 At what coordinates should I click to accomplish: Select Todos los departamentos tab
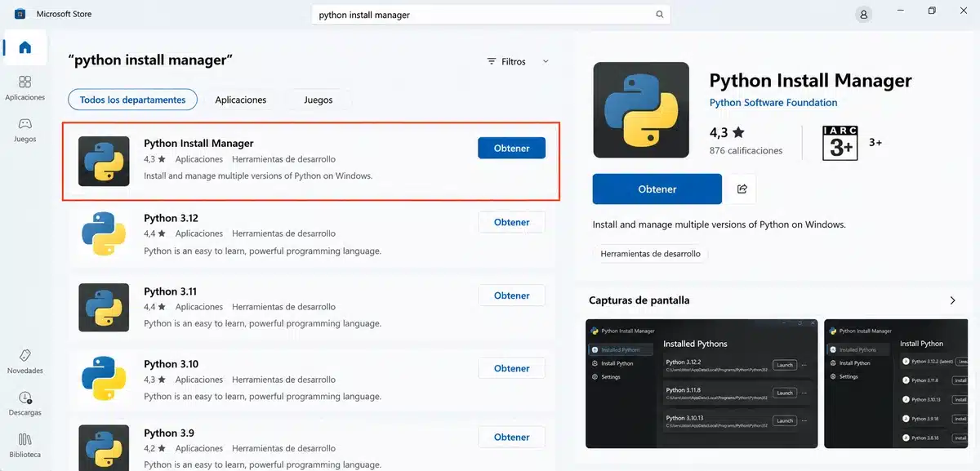tap(132, 100)
